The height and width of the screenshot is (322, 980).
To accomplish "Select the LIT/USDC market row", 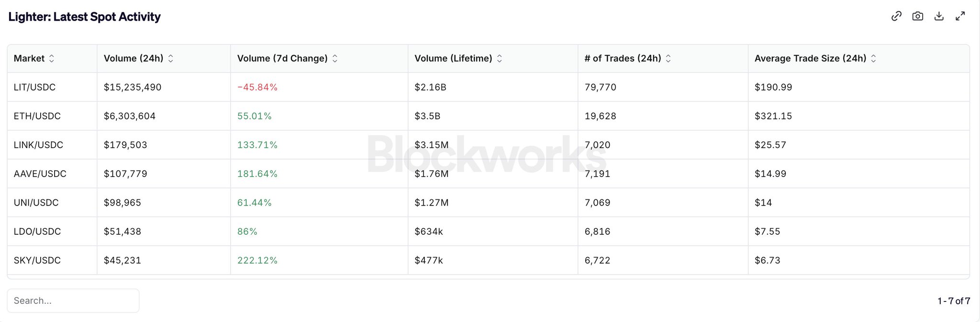I will [34, 87].
